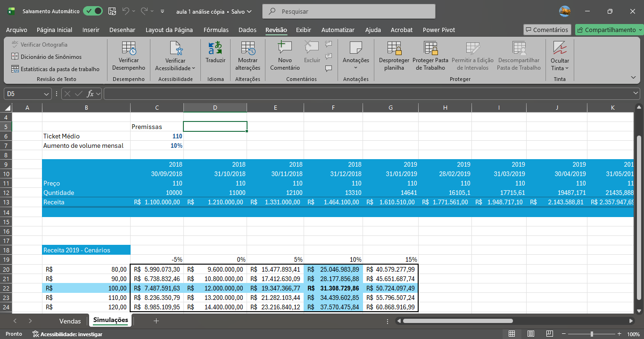Image resolution: width=644 pixels, height=339 pixels.
Task: Select column D header
Action: tap(215, 108)
